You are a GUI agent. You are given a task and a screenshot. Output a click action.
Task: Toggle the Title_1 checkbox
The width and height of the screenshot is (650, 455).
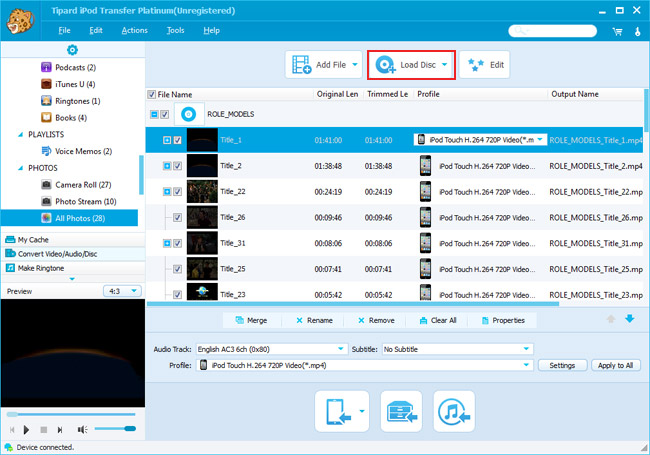point(177,140)
